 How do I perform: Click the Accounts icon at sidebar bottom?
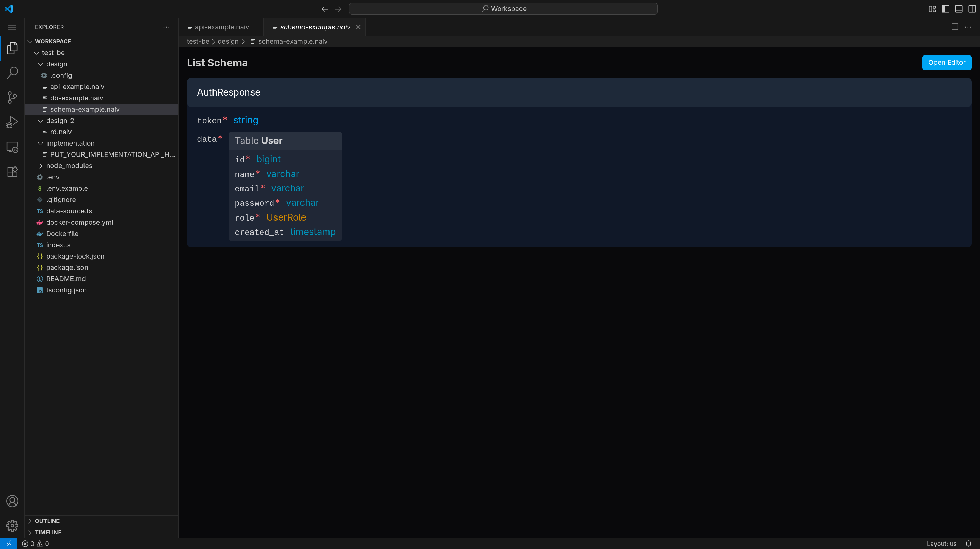12,501
